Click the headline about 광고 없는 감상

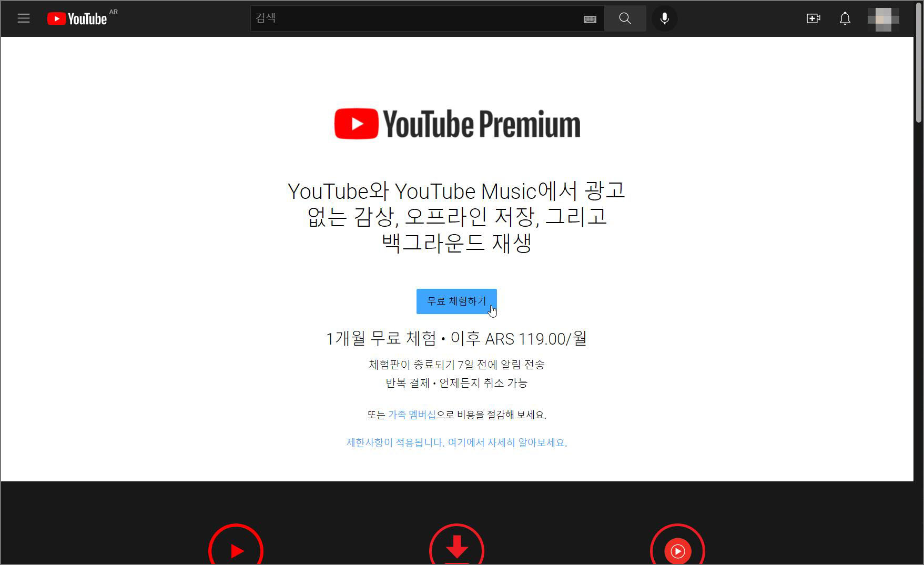(456, 217)
